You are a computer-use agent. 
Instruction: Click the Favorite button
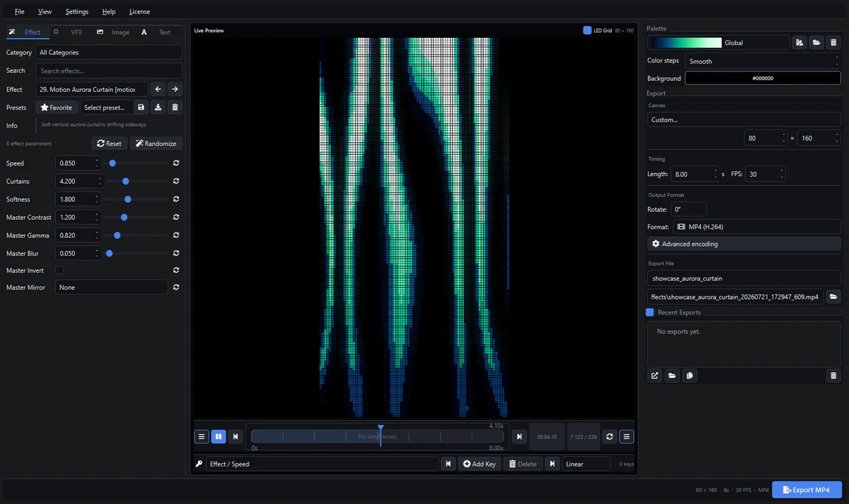pyautogui.click(x=57, y=107)
